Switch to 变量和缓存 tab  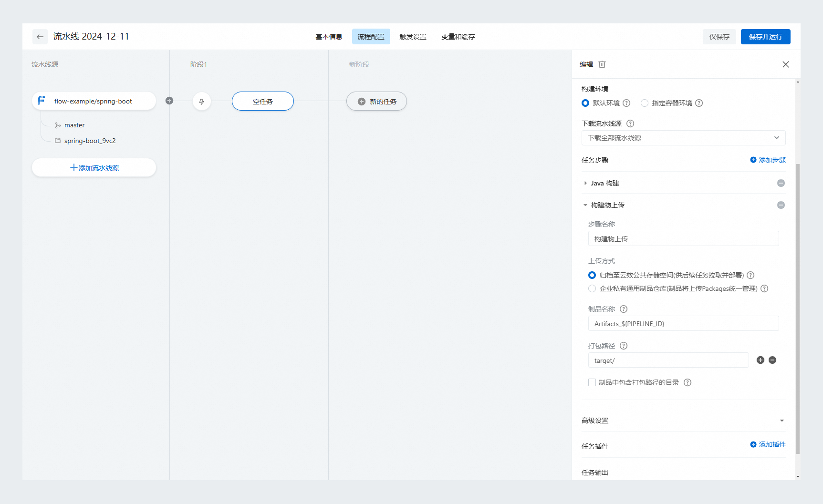458,37
